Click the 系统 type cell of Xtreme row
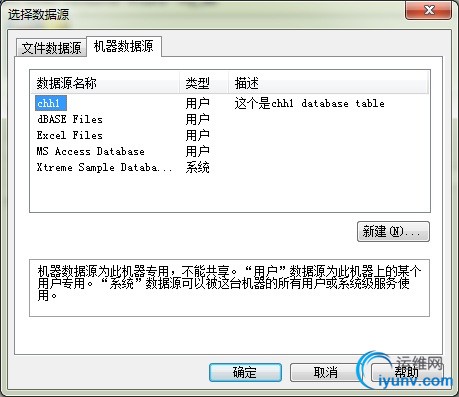459x397 pixels. pos(198,167)
